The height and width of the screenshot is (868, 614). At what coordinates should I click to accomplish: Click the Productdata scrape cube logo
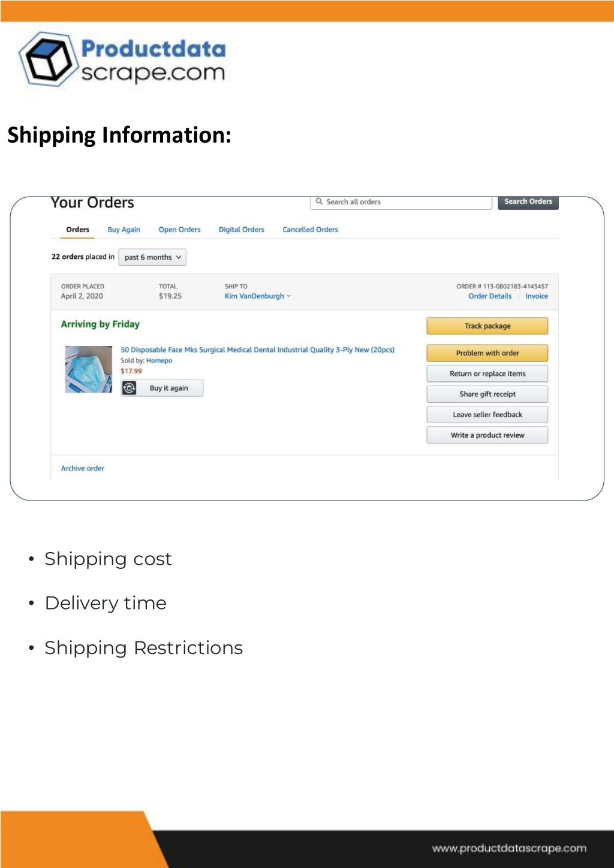coord(48,59)
